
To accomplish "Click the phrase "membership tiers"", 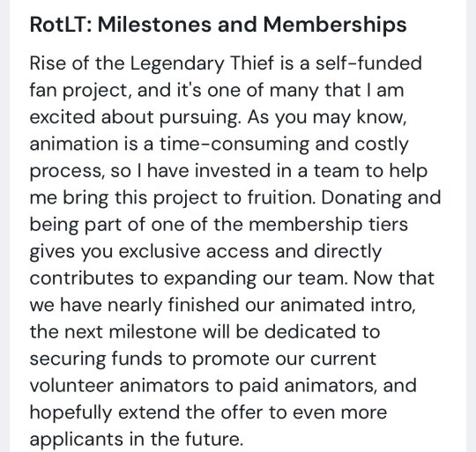I will click(328, 225).
